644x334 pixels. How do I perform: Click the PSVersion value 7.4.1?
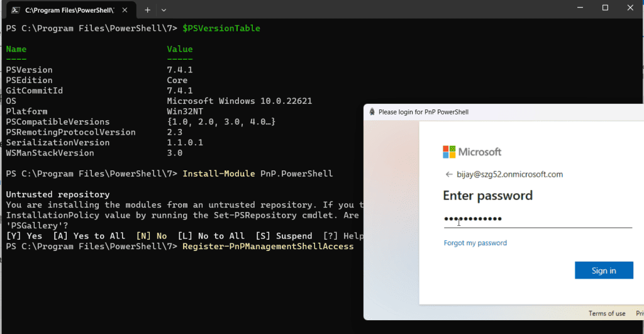(x=179, y=70)
